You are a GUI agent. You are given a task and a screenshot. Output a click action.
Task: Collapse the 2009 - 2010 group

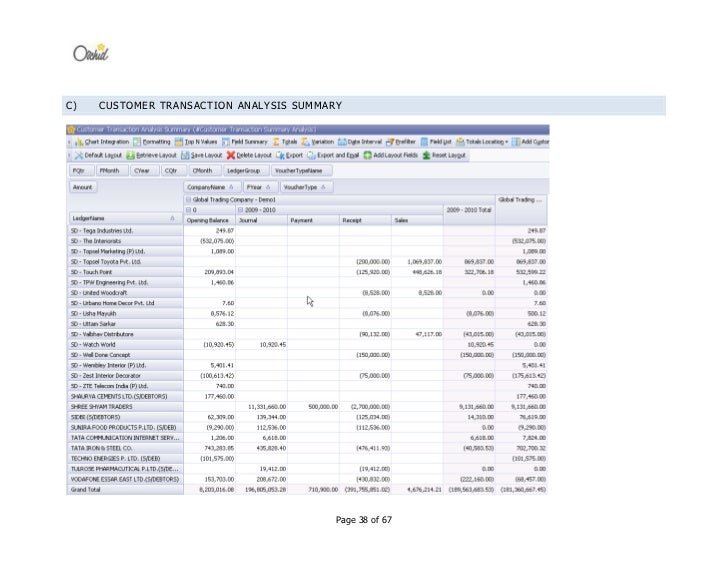[240, 210]
